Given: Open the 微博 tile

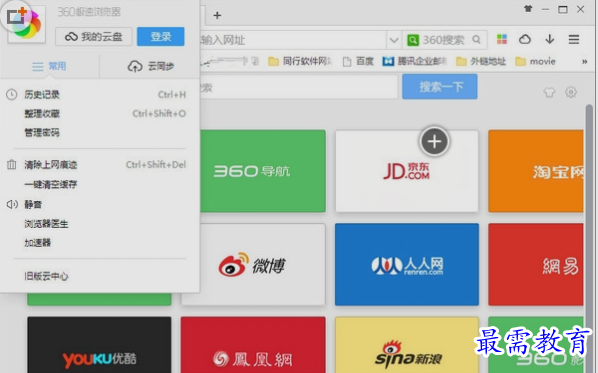Looking at the screenshot, I should click(263, 264).
